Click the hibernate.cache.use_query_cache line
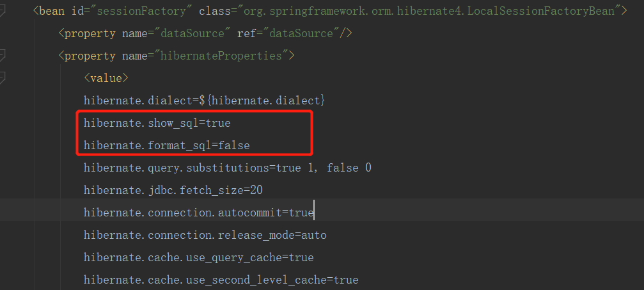Viewport: 644px width, 290px height. point(198,257)
